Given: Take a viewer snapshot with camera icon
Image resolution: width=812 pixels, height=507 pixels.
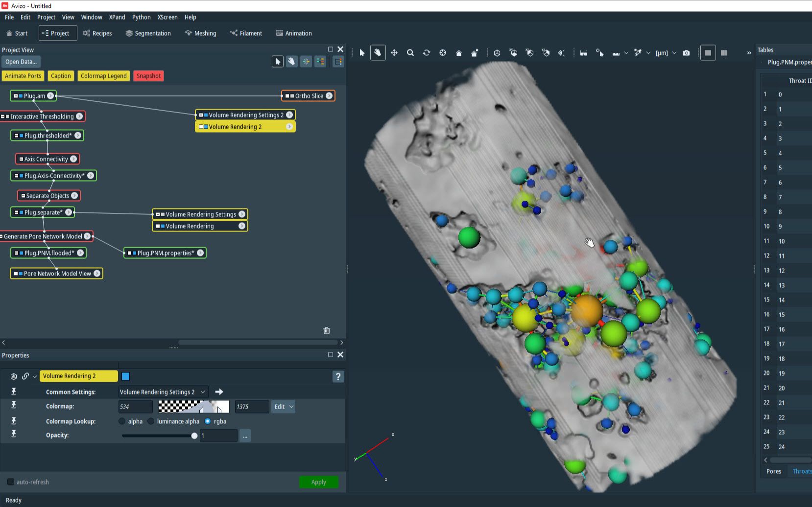Looking at the screenshot, I should [x=686, y=53].
